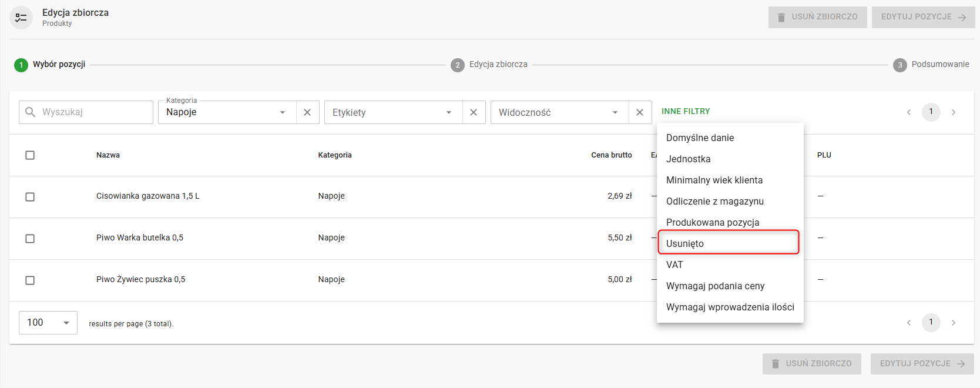Screen dimensions: 980x388
Task: Tick the select-all checkbox in header
Action: click(30, 155)
